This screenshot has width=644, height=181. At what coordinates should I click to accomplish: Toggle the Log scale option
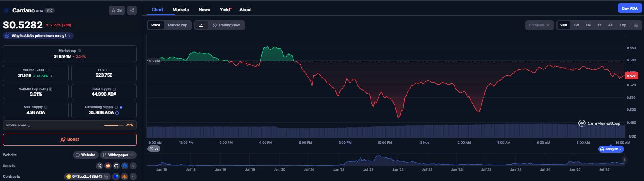click(x=623, y=25)
